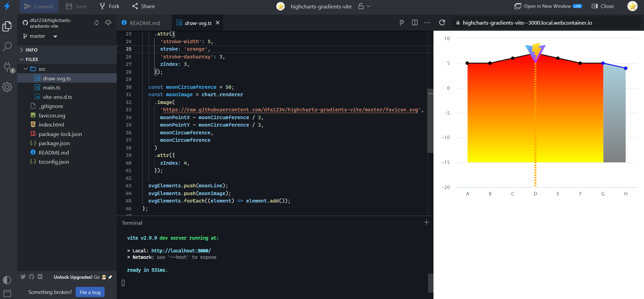Image resolution: width=644 pixels, height=299 pixels.
Task: Click the Terminal panel label
Action: 132,223
